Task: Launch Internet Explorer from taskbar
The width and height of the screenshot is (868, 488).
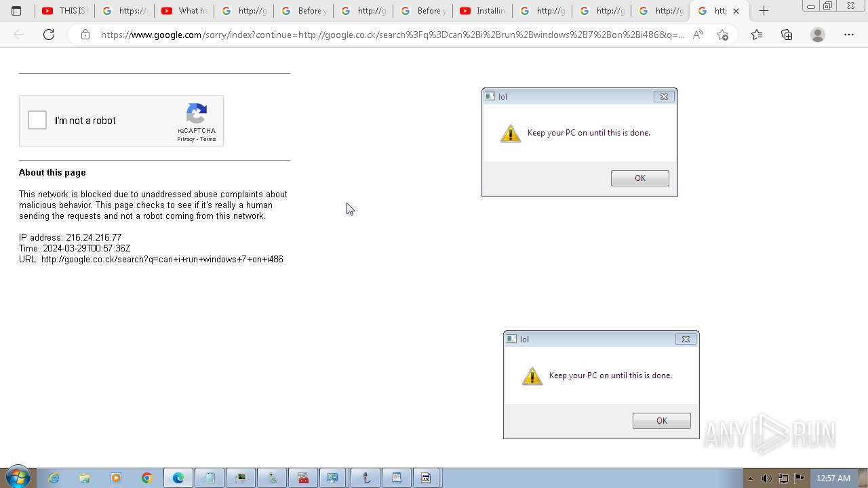Action: pos(54,478)
